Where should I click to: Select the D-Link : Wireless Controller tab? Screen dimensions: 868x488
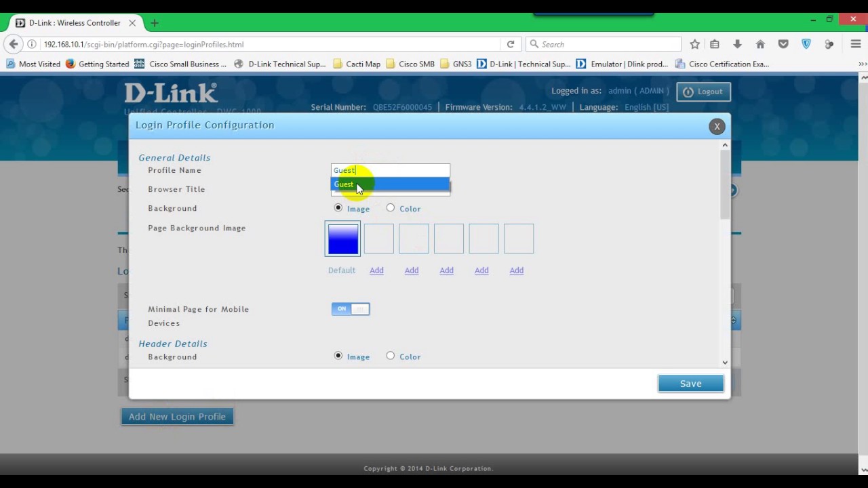pyautogui.click(x=75, y=23)
